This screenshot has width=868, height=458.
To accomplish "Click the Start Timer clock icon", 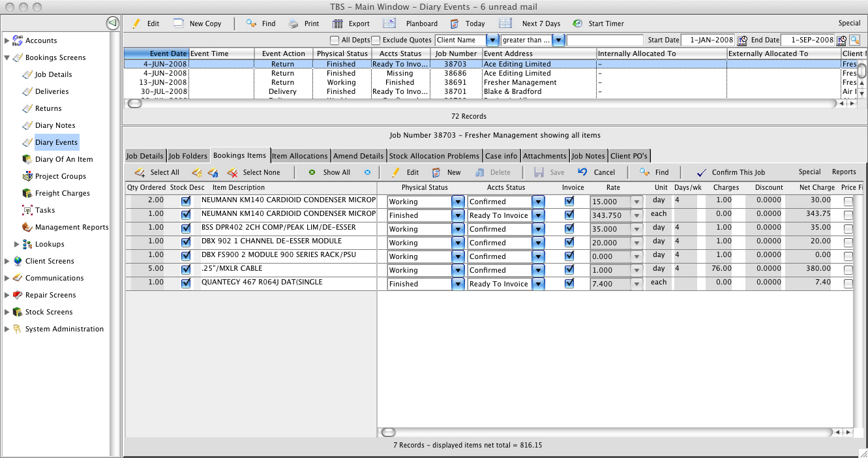I will coord(578,23).
